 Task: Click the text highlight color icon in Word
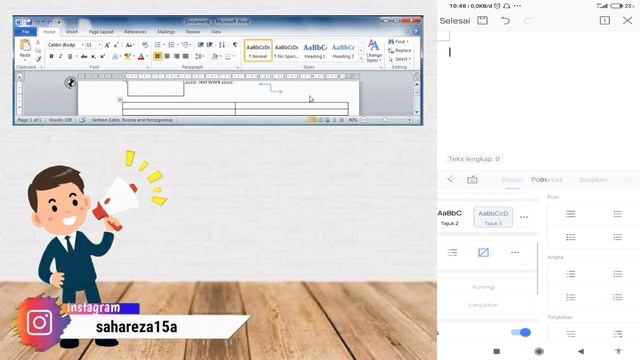(x=127, y=56)
